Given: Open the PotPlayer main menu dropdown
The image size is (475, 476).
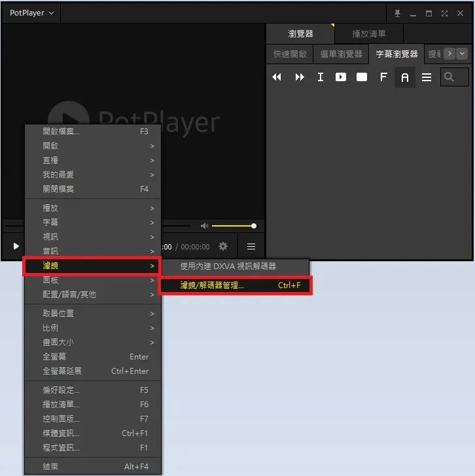Looking at the screenshot, I should (x=31, y=13).
